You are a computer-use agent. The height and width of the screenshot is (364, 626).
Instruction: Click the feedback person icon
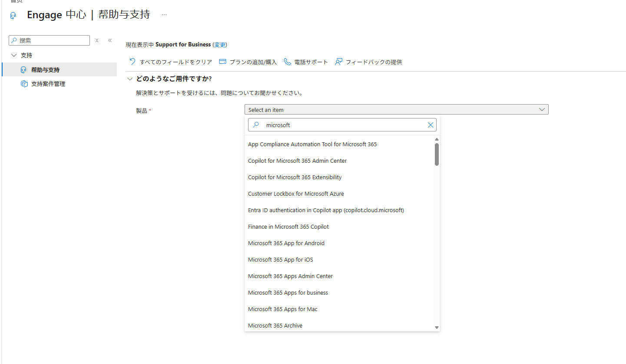point(339,62)
